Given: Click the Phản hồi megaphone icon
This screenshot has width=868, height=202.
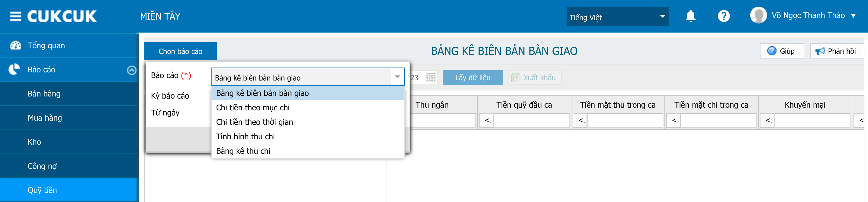Looking at the screenshot, I should pyautogui.click(x=820, y=51).
